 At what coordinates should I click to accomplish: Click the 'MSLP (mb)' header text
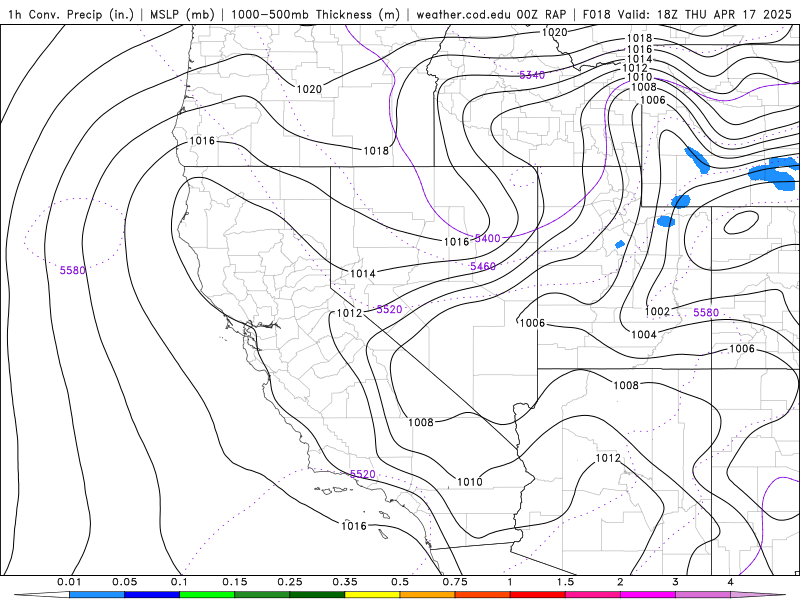click(x=182, y=14)
